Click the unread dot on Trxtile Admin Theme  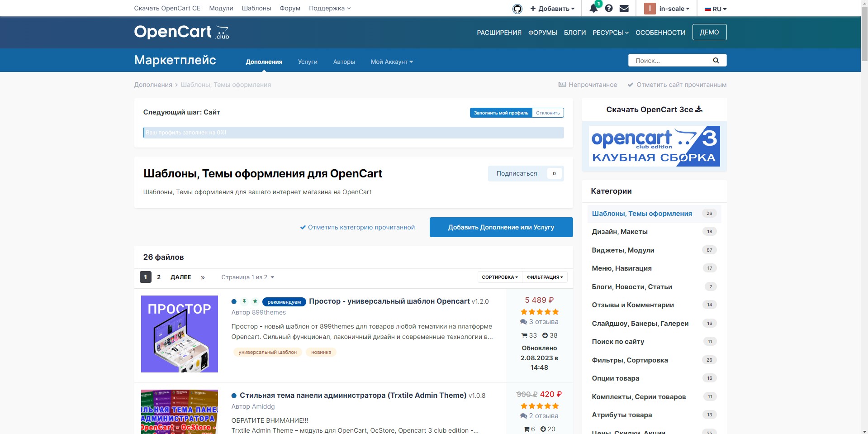pyautogui.click(x=234, y=396)
